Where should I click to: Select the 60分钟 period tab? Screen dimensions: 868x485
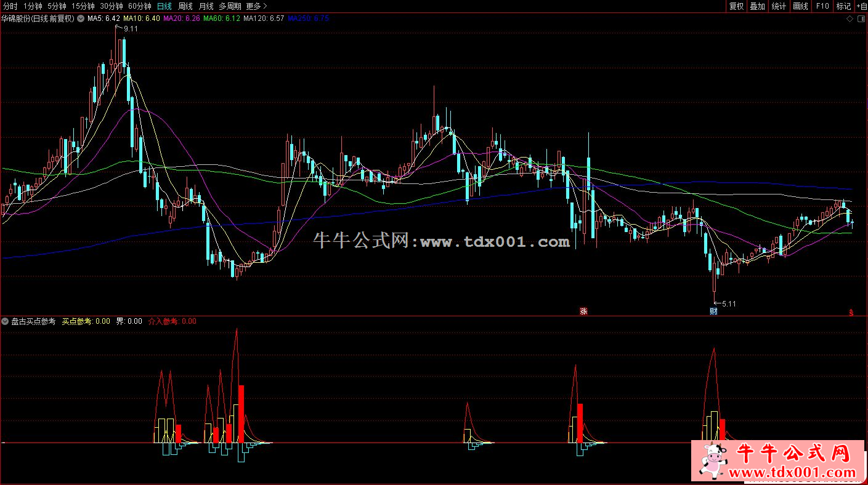139,6
